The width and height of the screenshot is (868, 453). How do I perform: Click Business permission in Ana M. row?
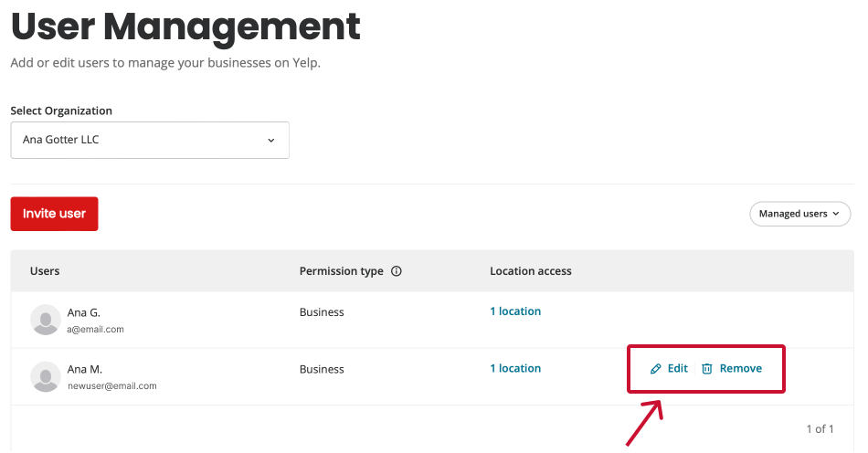tap(322, 369)
